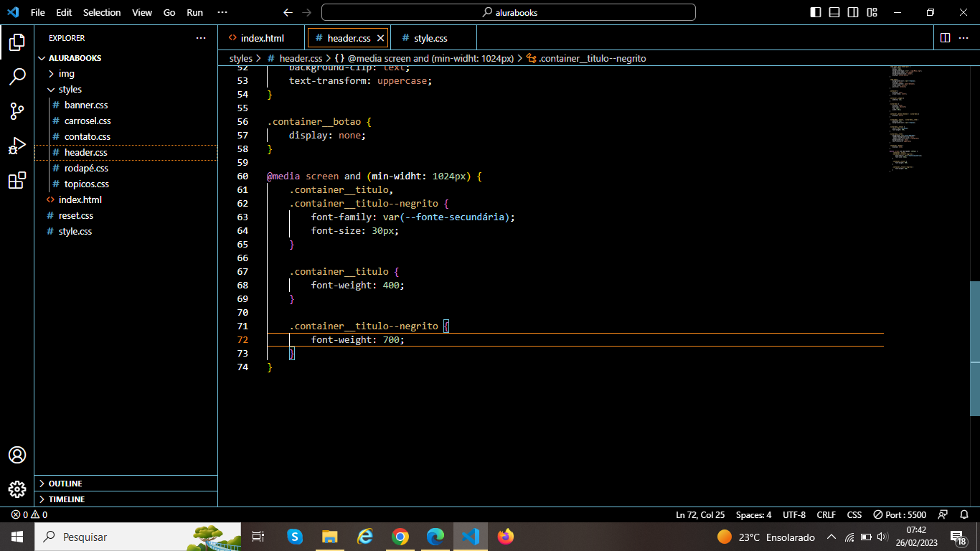Viewport: 980px width, 551px height.
Task: Toggle the Panel layout button
Action: click(834, 12)
